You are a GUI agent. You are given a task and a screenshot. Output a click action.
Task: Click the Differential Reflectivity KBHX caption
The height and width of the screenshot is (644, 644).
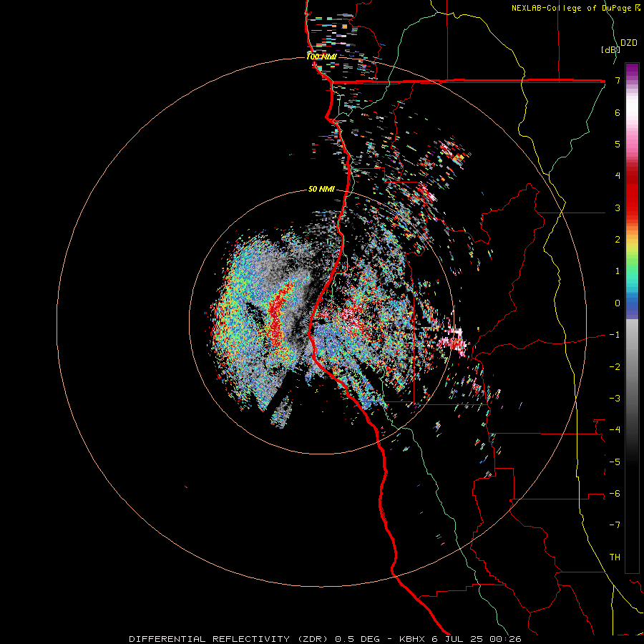pos(325,639)
